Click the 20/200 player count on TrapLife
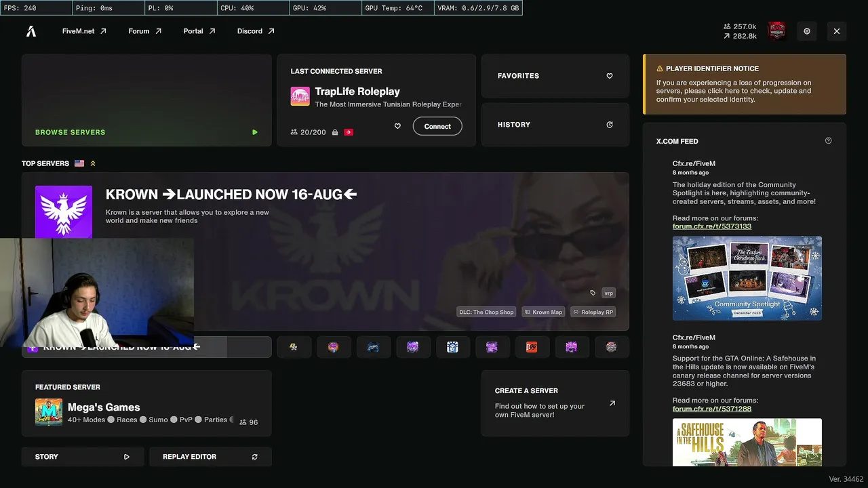Screen dimensions: 868x488 308,132
